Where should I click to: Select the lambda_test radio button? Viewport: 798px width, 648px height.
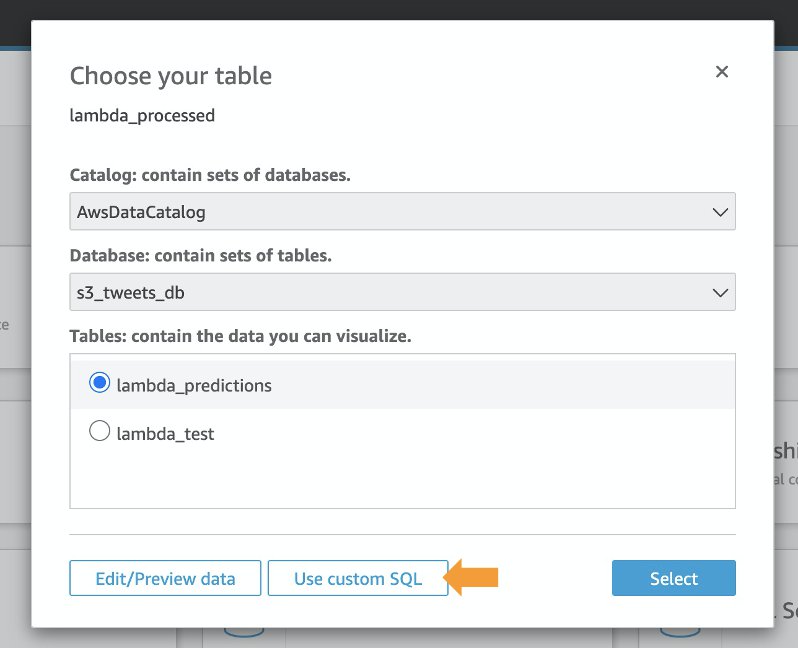pyautogui.click(x=99, y=432)
